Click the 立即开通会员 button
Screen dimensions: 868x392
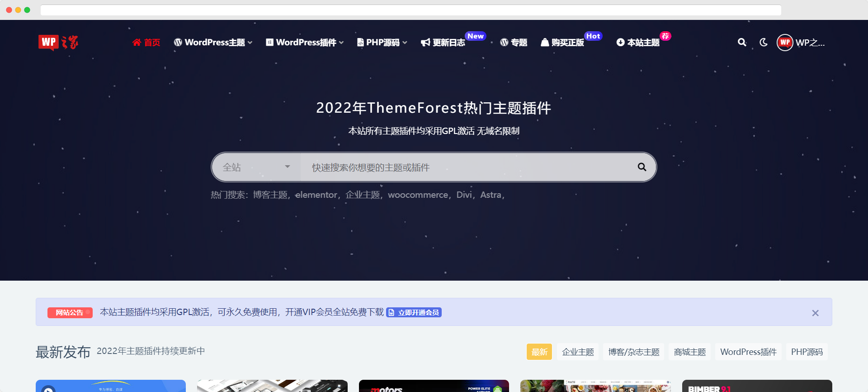[x=414, y=313]
